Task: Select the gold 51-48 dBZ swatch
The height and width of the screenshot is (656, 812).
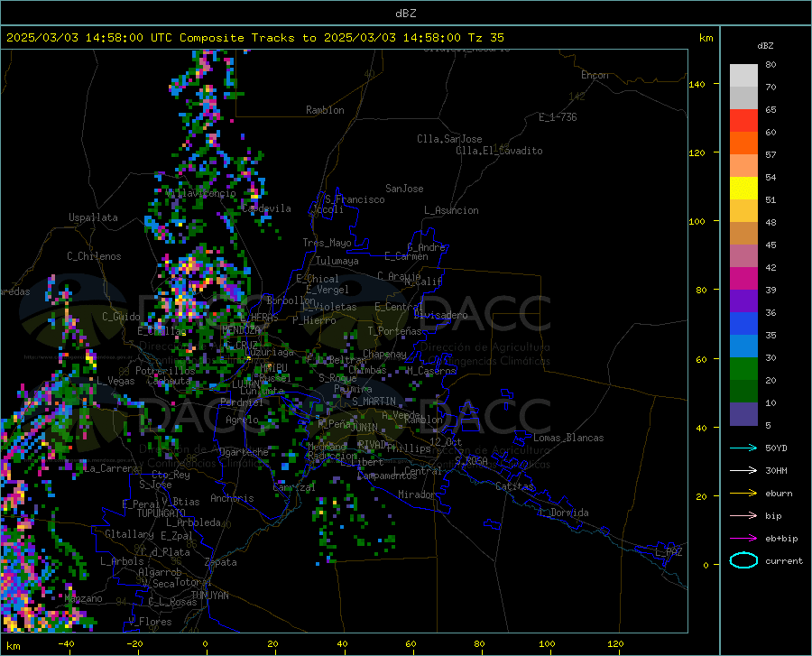Action: 743,211
